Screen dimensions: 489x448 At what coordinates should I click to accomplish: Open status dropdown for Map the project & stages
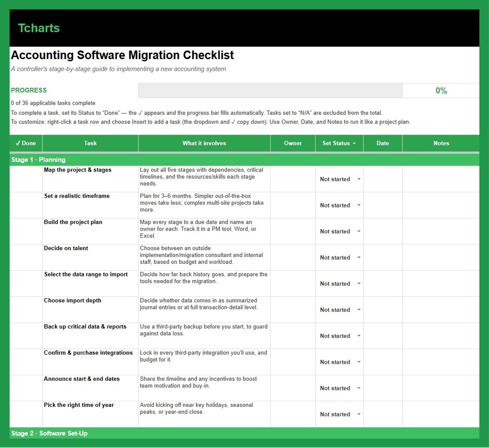tap(359, 179)
